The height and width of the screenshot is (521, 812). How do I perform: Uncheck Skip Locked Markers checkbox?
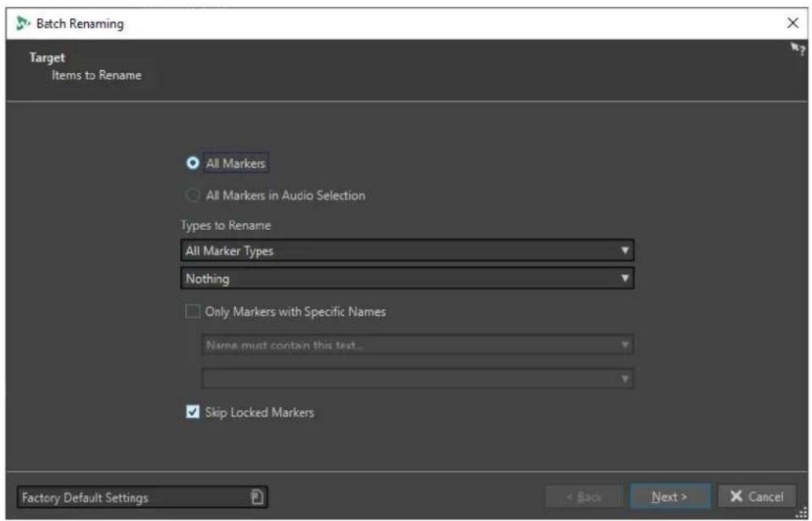(x=193, y=412)
